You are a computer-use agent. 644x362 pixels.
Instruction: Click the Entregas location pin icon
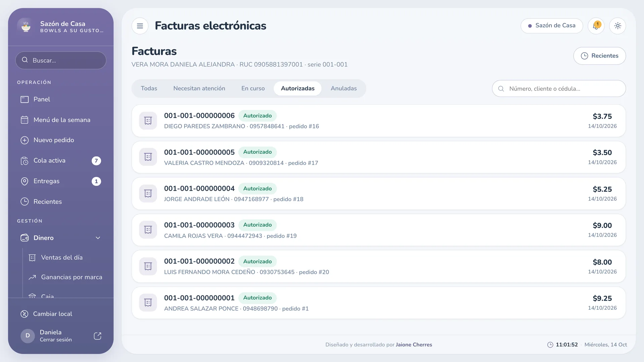(24, 181)
